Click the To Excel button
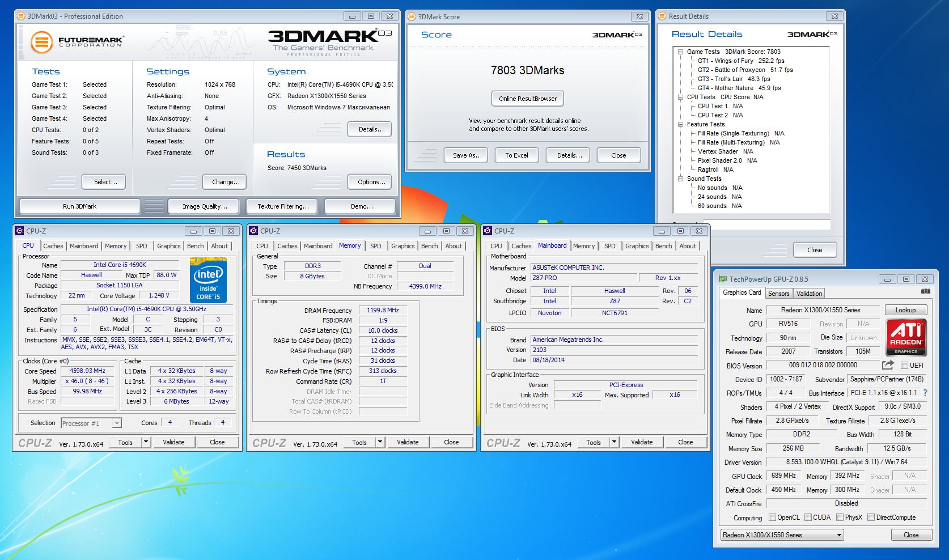Viewport: 949px width, 560px height. point(516,155)
